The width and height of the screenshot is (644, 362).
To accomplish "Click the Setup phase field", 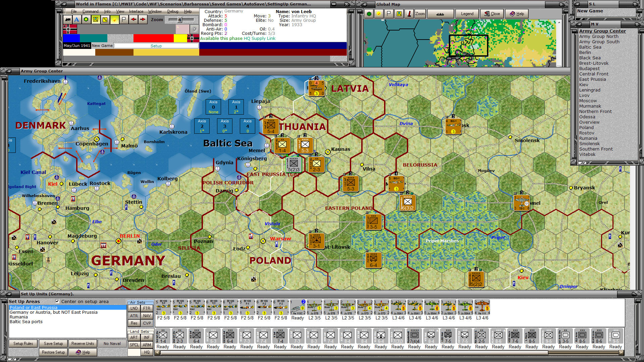I will pyautogui.click(x=156, y=46).
